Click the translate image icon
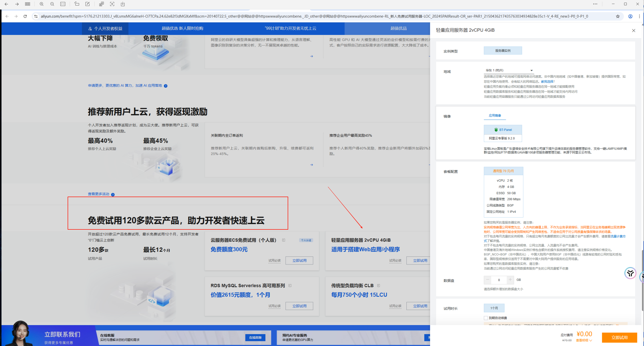The image size is (644, 346). point(101,4)
